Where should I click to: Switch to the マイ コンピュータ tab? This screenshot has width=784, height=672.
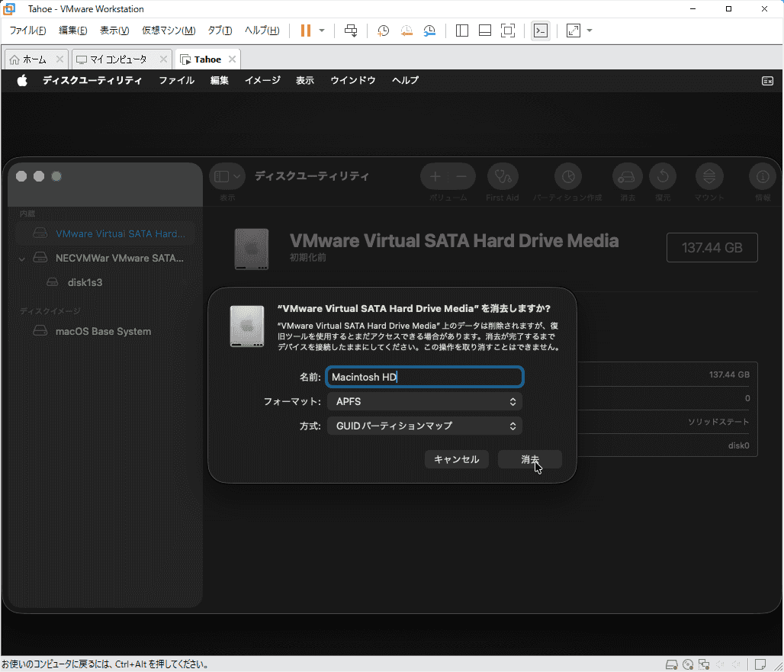click(118, 59)
